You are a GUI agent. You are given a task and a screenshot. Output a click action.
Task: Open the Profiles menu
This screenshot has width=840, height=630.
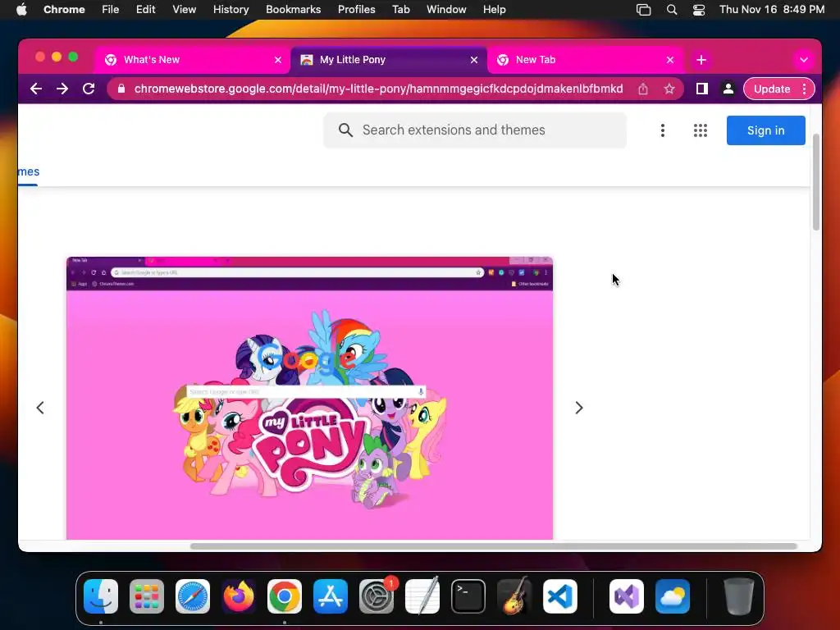click(356, 10)
